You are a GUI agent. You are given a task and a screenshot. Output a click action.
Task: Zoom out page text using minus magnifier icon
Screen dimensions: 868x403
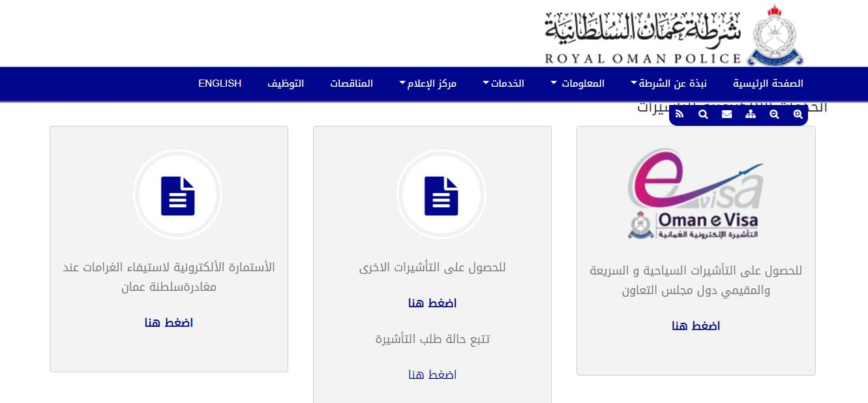coord(773,113)
